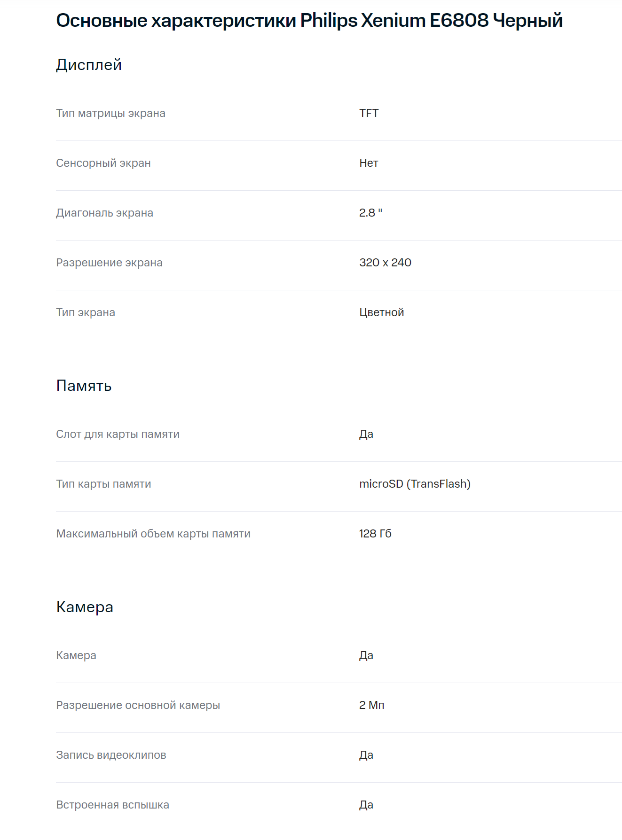Viewport: 622px width, 840px height.
Task: Select the Тип матрицы экрана label
Action: [110, 113]
